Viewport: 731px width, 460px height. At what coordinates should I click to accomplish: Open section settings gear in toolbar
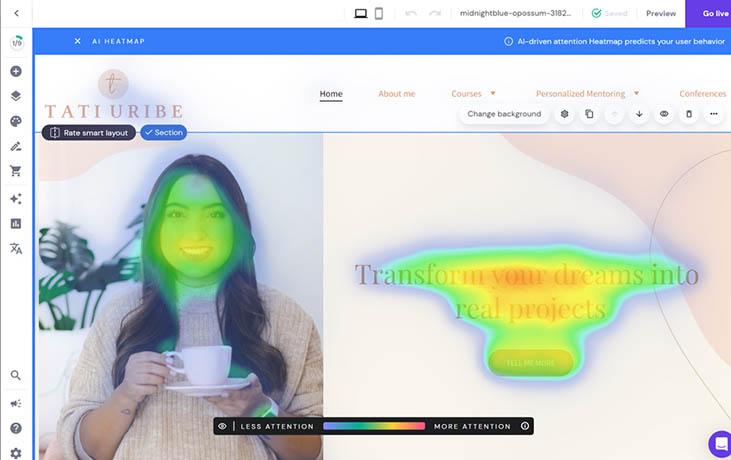tap(565, 114)
